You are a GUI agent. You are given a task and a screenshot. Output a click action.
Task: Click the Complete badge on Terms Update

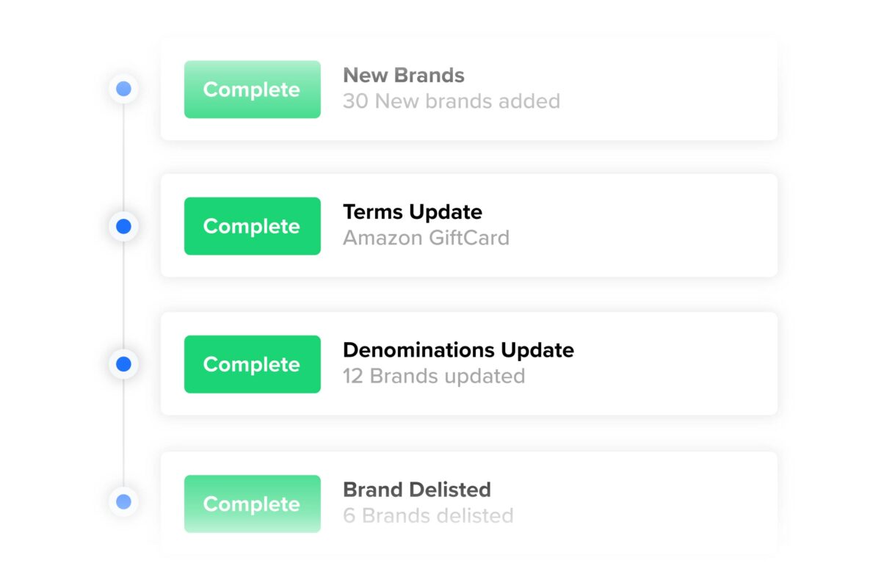coord(253,226)
